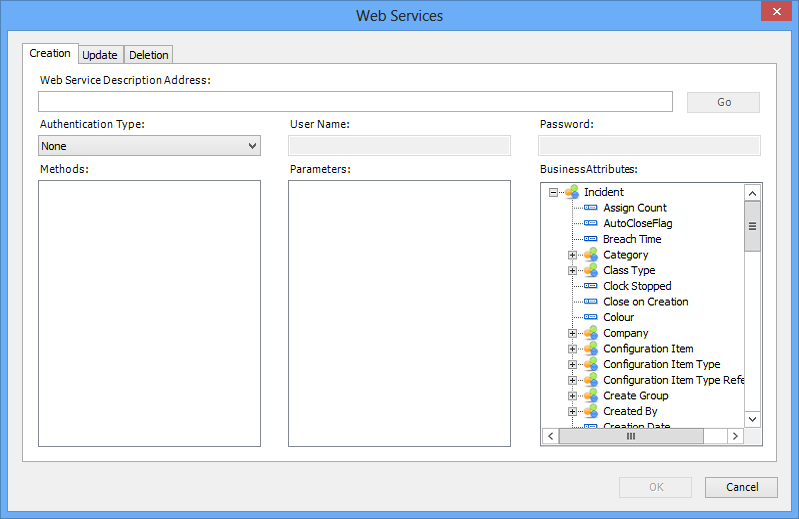
Task: Collapse the Incident tree node
Action: pos(553,192)
